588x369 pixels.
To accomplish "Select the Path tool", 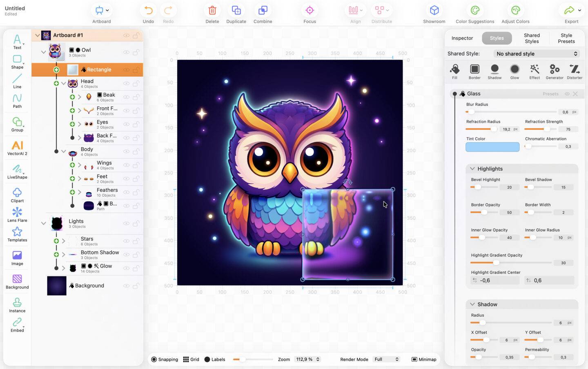I will pyautogui.click(x=17, y=101).
